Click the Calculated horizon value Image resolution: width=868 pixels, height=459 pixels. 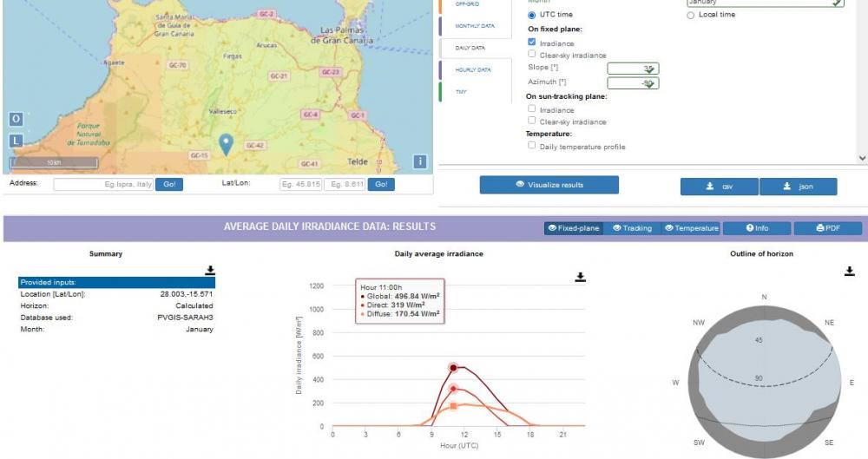194,305
